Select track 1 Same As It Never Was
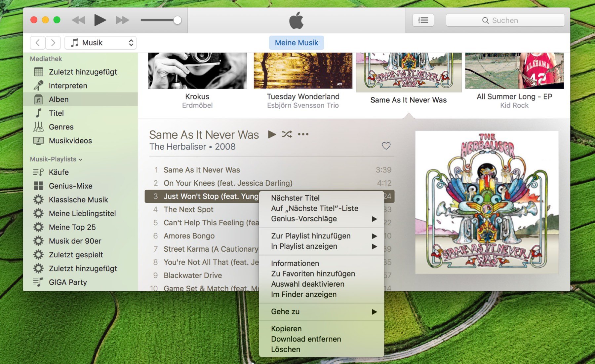The height and width of the screenshot is (364, 595). tap(269, 170)
